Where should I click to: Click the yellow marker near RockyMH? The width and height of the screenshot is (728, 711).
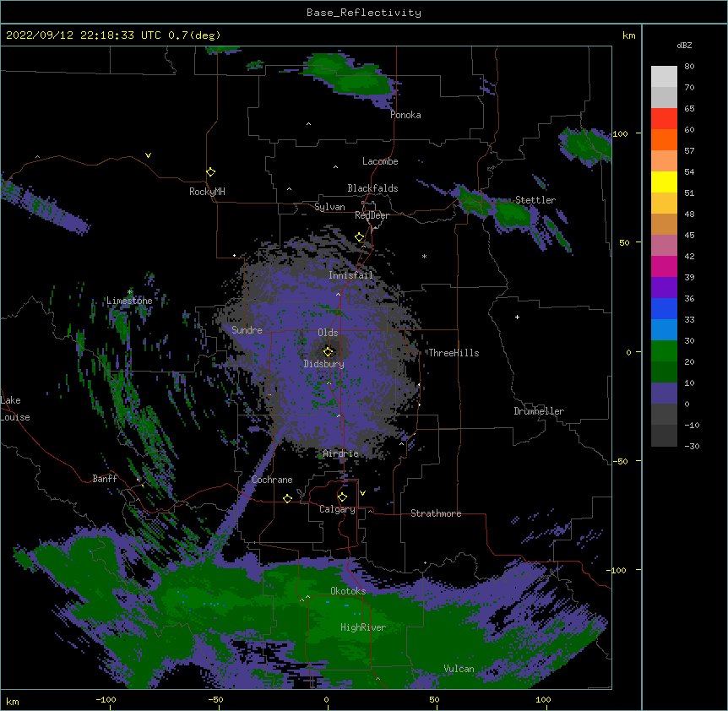[211, 172]
